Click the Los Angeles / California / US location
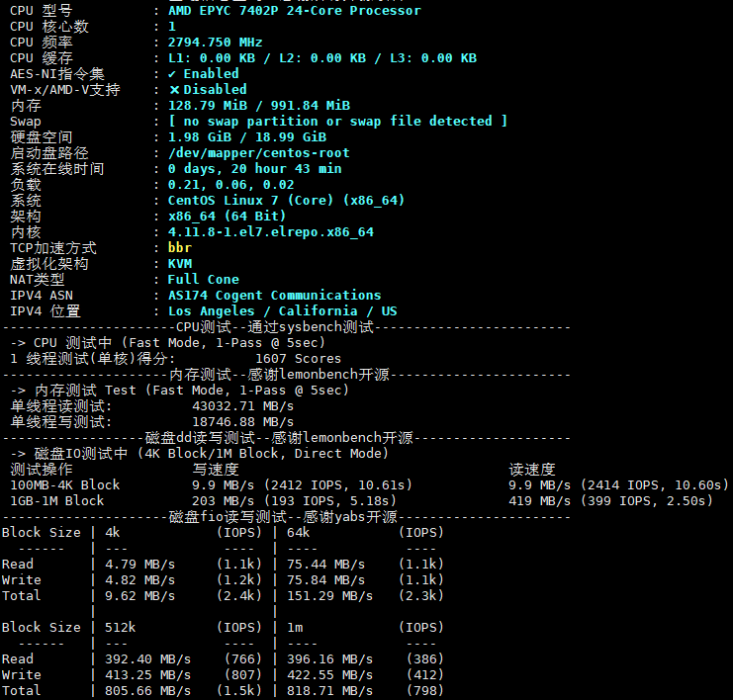Viewport: 733px width, 700px height. 282,311
